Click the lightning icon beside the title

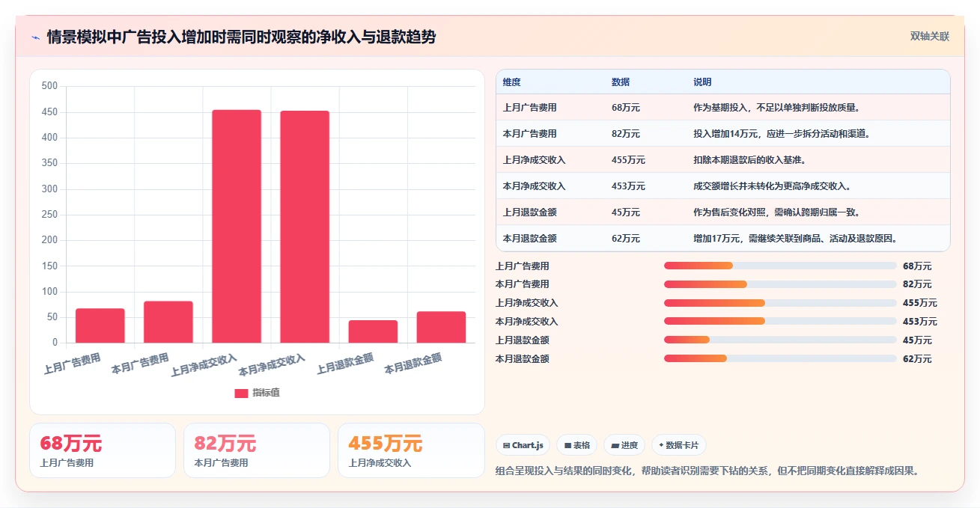[36, 37]
